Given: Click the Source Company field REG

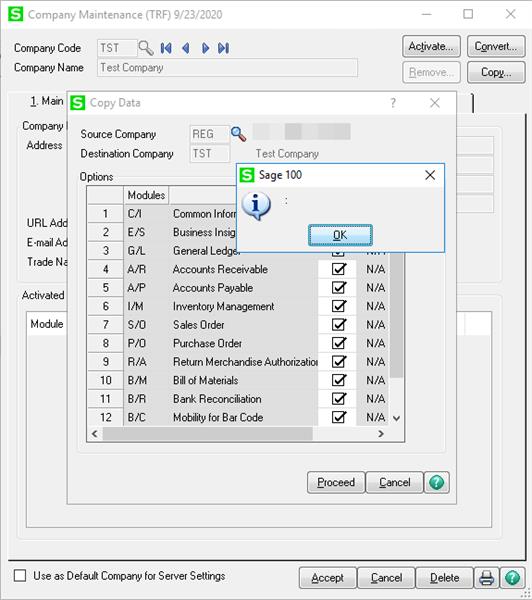Looking at the screenshot, I should point(209,134).
